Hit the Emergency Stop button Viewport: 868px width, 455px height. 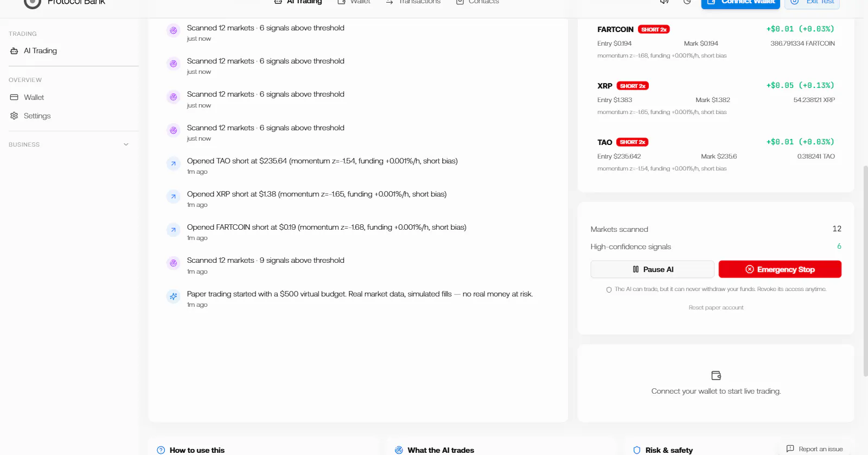tap(780, 269)
